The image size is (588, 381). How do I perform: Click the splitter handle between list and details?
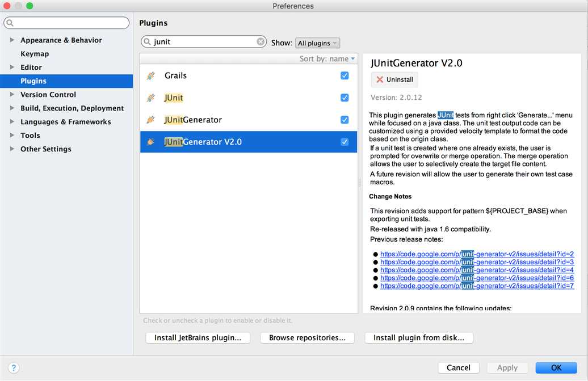coord(360,183)
